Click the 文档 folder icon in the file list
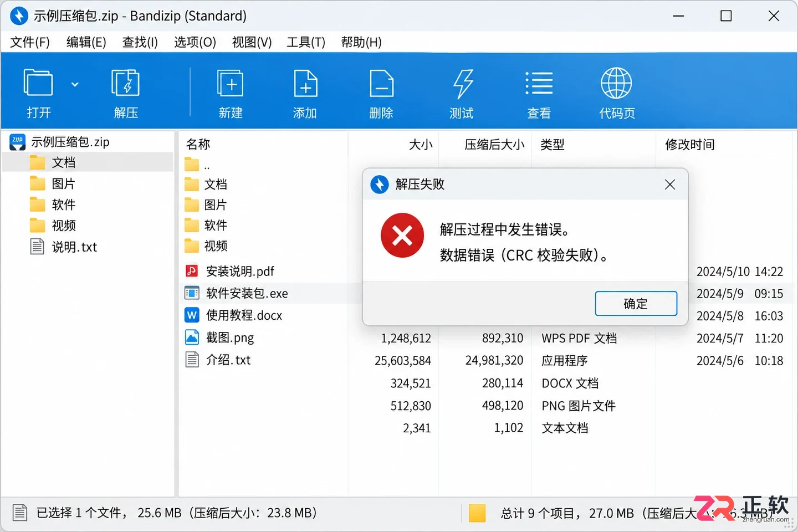 pos(192,184)
